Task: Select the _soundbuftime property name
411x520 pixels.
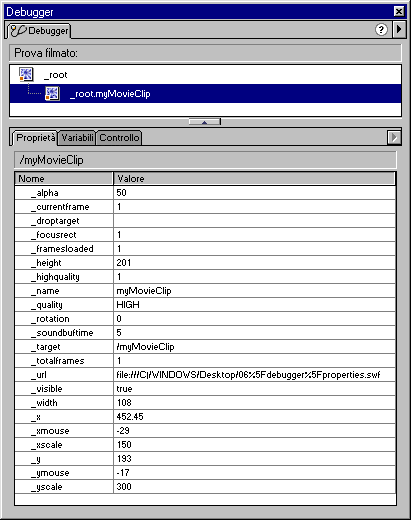Action: [62, 333]
